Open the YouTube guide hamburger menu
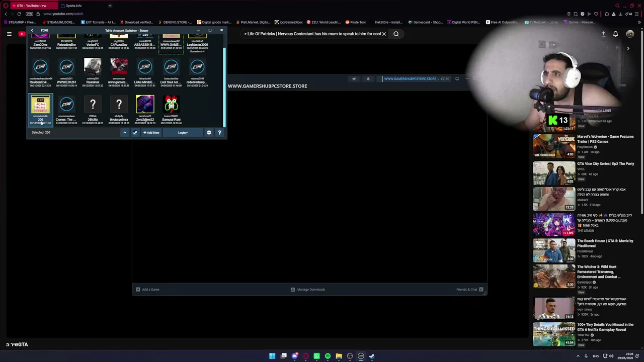Viewport: 644px width, 362px height. pyautogui.click(x=9, y=34)
